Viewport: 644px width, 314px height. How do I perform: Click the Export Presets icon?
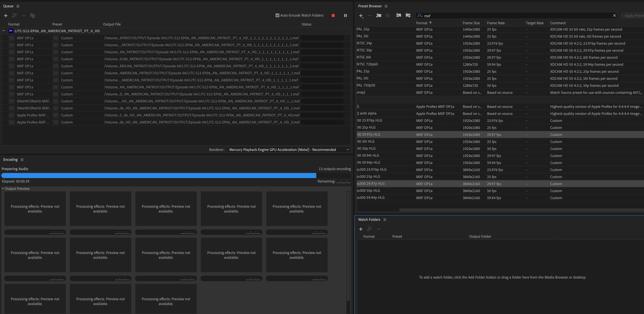[408, 15]
